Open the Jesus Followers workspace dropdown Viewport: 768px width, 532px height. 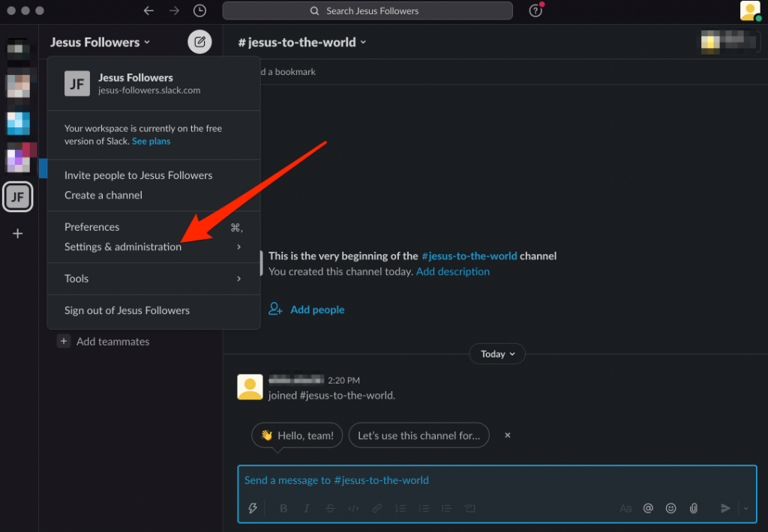(x=100, y=42)
